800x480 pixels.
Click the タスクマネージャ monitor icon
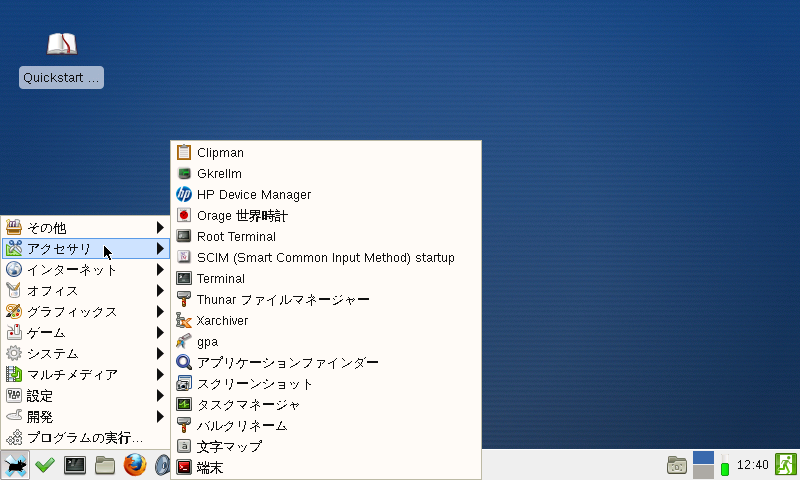coord(184,404)
